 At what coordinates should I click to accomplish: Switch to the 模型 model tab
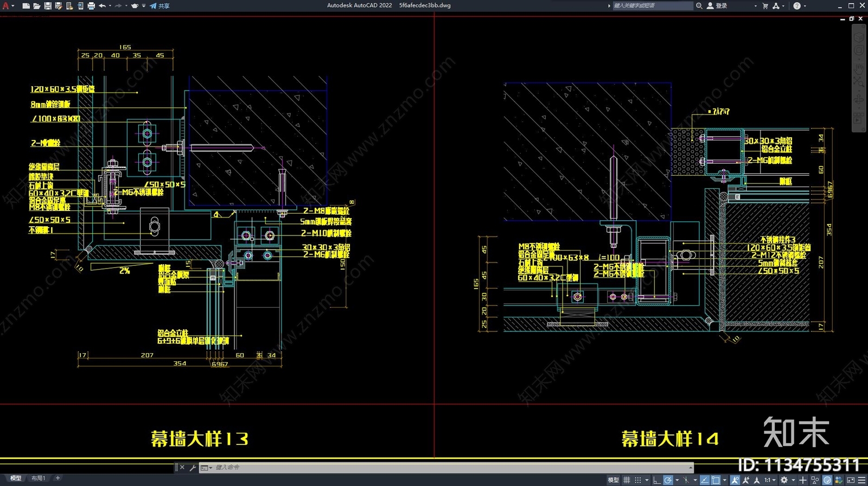click(16, 478)
